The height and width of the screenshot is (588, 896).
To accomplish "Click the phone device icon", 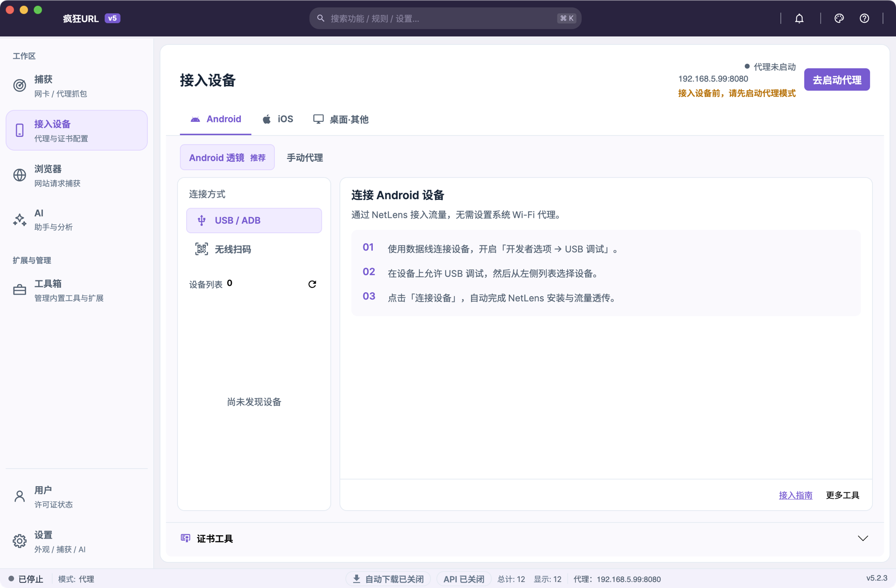I will (20, 130).
